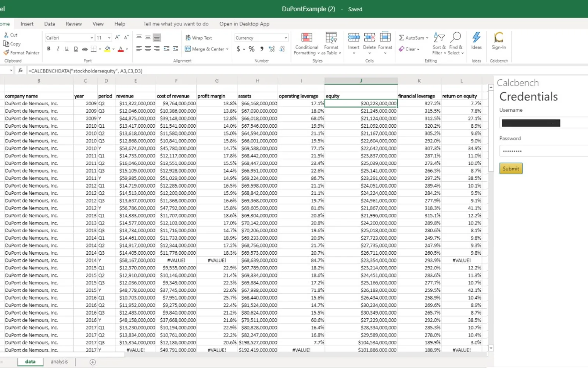Add a new sheet

(x=93, y=362)
